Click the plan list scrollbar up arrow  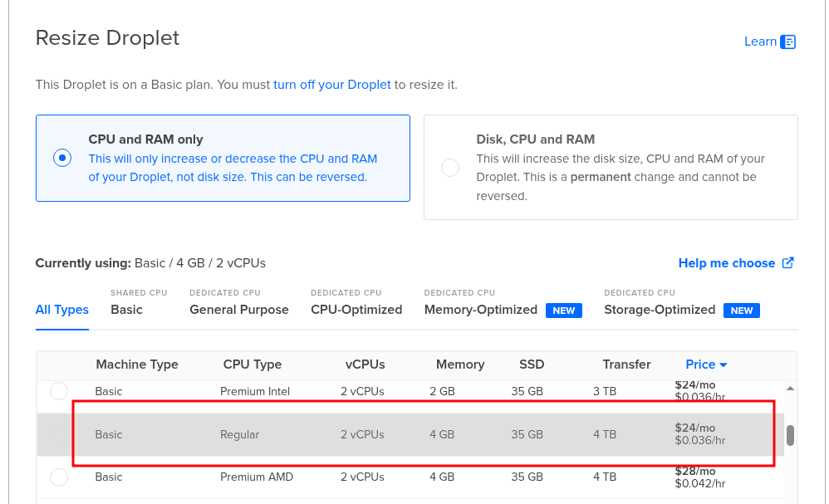pyautogui.click(x=790, y=389)
